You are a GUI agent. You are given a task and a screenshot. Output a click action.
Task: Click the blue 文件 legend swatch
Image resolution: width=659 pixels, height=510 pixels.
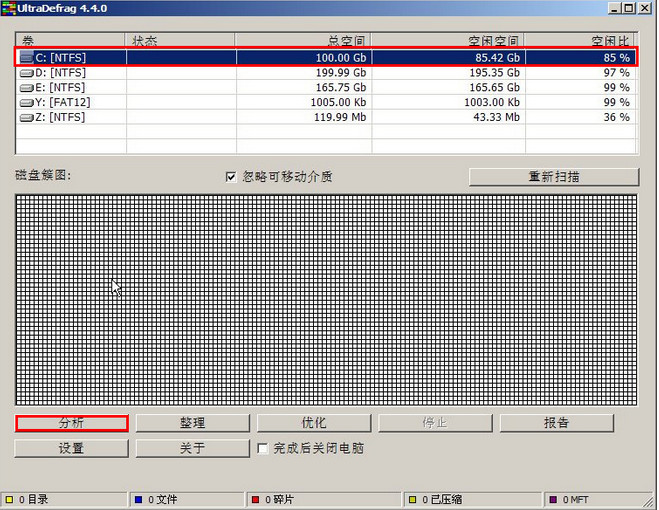[x=138, y=499]
